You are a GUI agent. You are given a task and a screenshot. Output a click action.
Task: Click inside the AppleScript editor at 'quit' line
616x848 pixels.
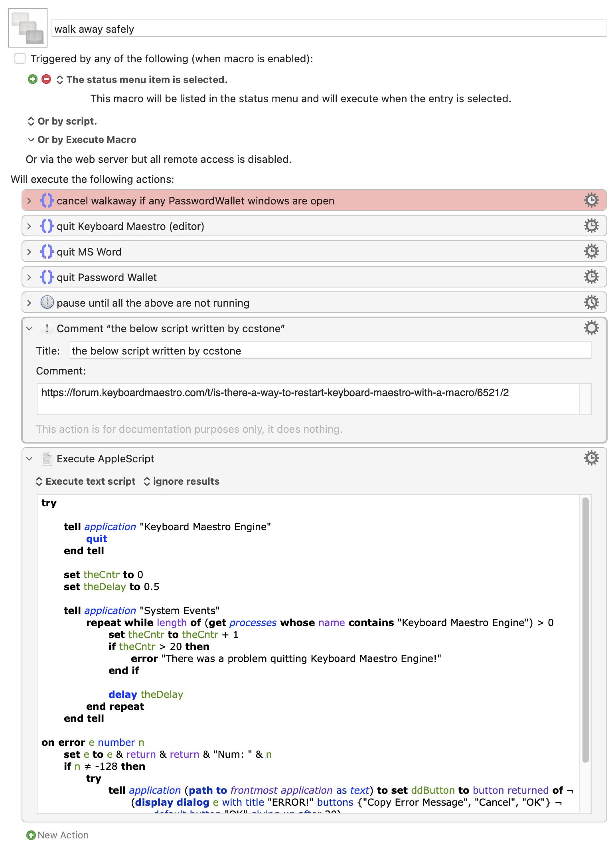[97, 539]
